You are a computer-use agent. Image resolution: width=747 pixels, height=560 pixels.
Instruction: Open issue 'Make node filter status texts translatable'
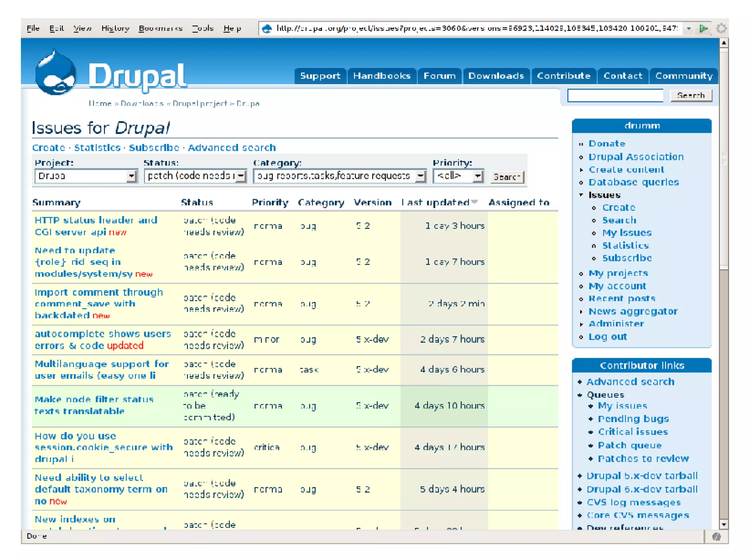[x=94, y=405]
